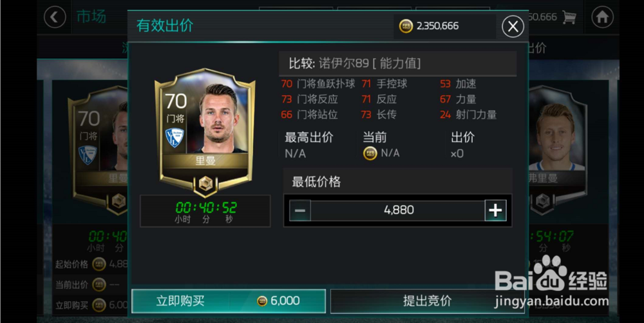This screenshot has height=323, width=644.
Task: Tap the coin icon beside 2,350,666
Action: coord(406,26)
